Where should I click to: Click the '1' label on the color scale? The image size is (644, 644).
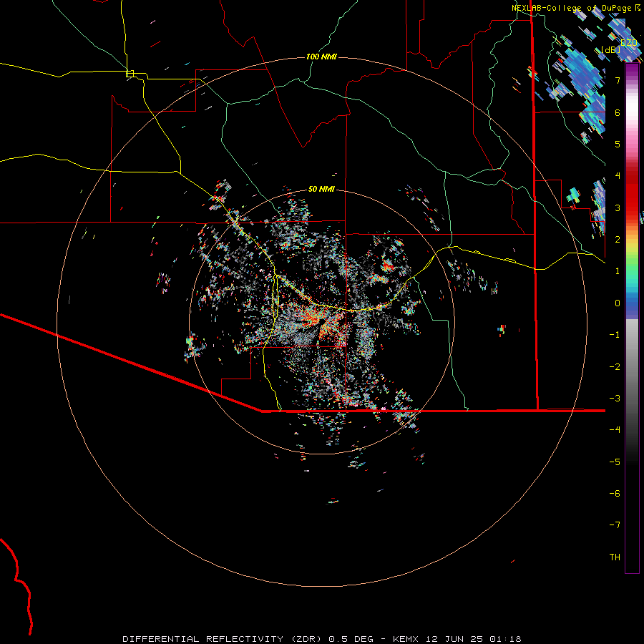[x=618, y=271]
